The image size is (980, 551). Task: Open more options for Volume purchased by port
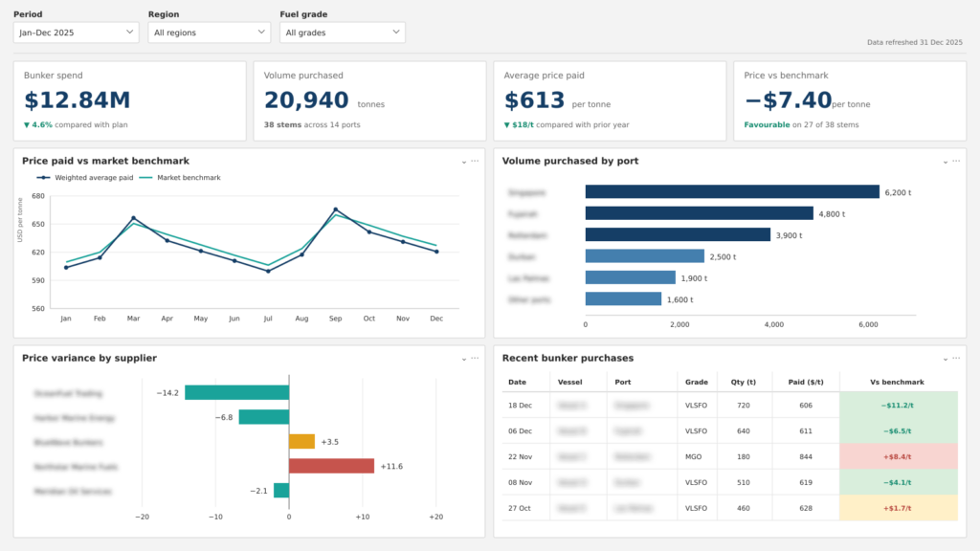click(956, 161)
